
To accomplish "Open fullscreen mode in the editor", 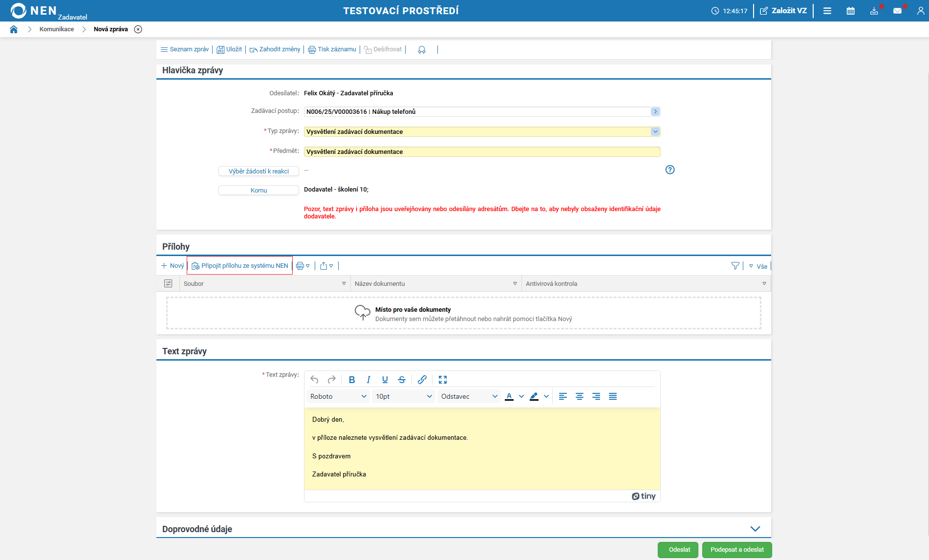I will tap(443, 380).
